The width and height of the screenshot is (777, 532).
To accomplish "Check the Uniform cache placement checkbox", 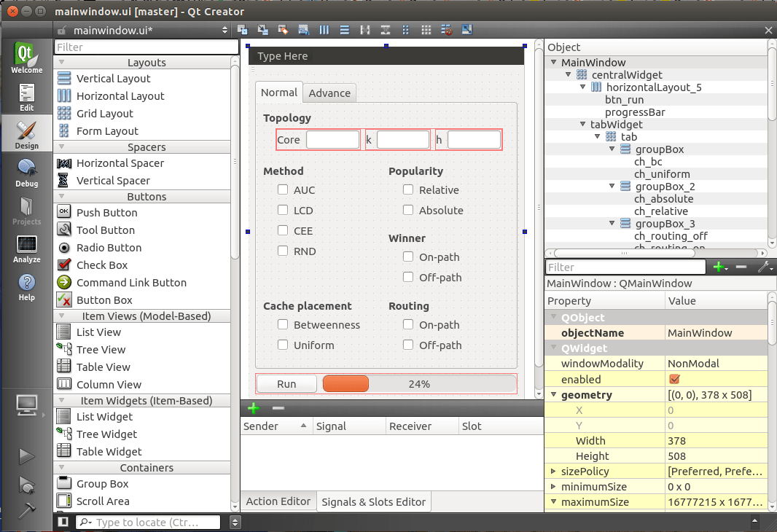I will tap(283, 345).
